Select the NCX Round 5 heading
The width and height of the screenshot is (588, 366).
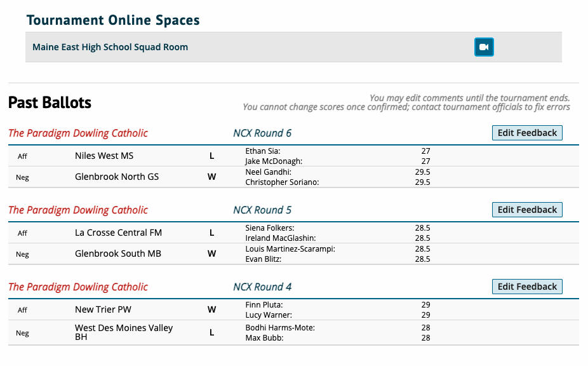[x=262, y=210]
